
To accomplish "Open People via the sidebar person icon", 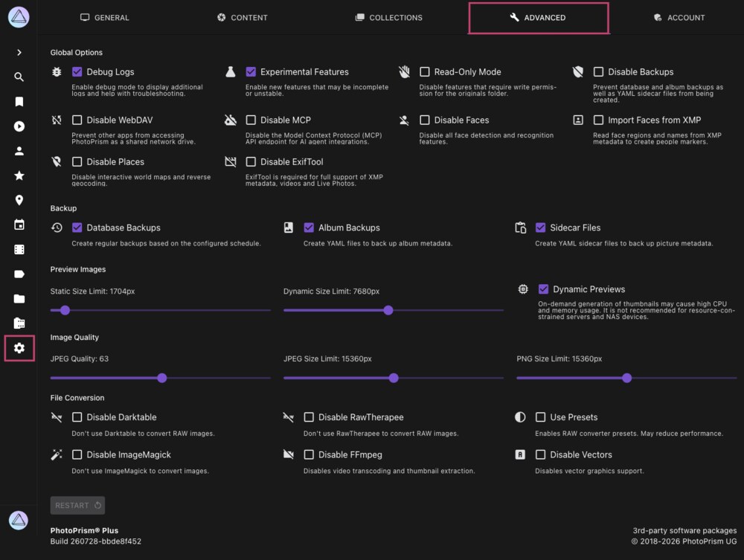I will 19,151.
